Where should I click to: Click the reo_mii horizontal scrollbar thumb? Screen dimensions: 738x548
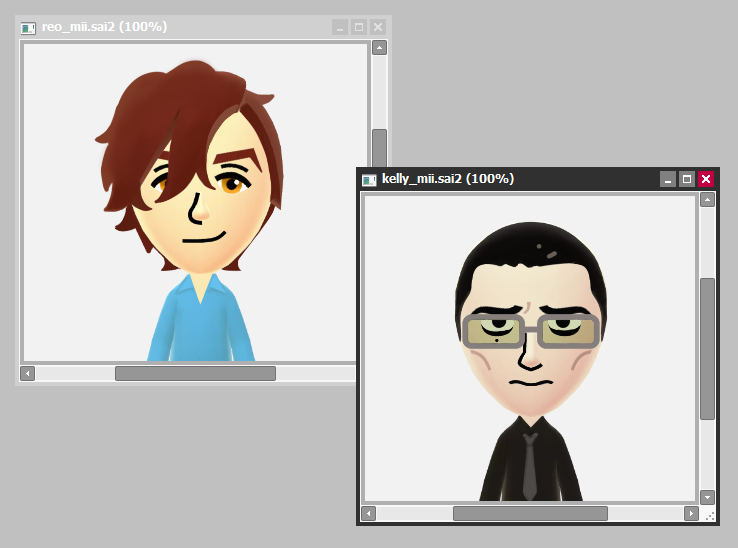[195, 374]
